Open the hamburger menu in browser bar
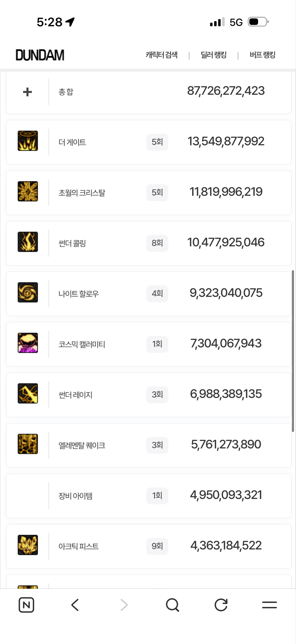Screen dimensions: 296x644 point(269,605)
